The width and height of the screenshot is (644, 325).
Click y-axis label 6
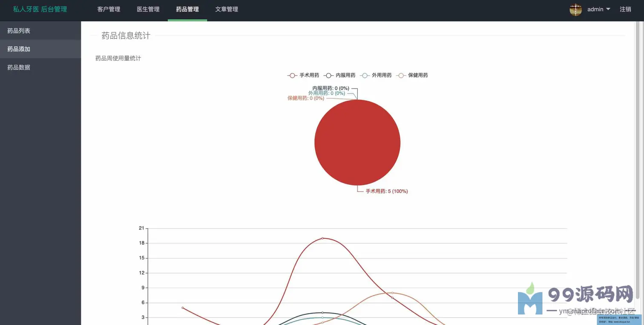click(143, 303)
